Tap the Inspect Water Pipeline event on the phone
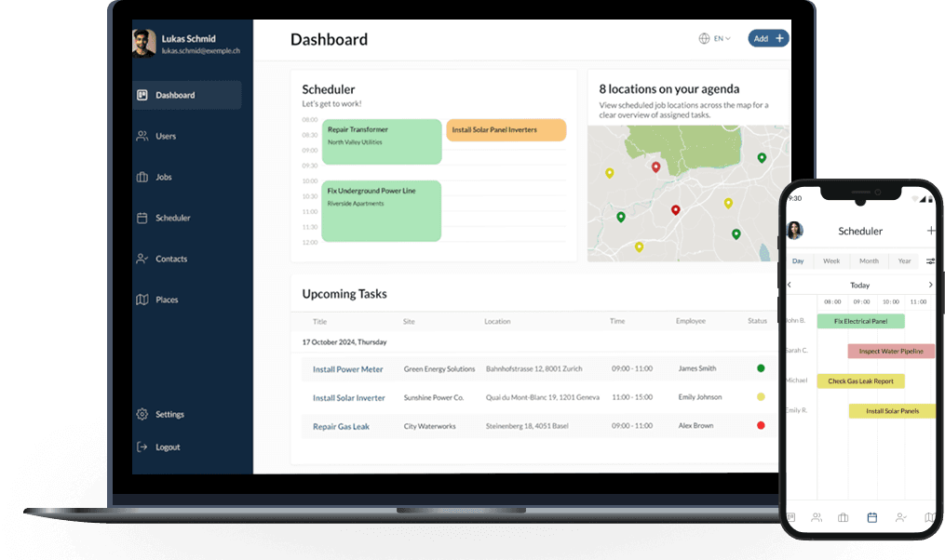 890,351
